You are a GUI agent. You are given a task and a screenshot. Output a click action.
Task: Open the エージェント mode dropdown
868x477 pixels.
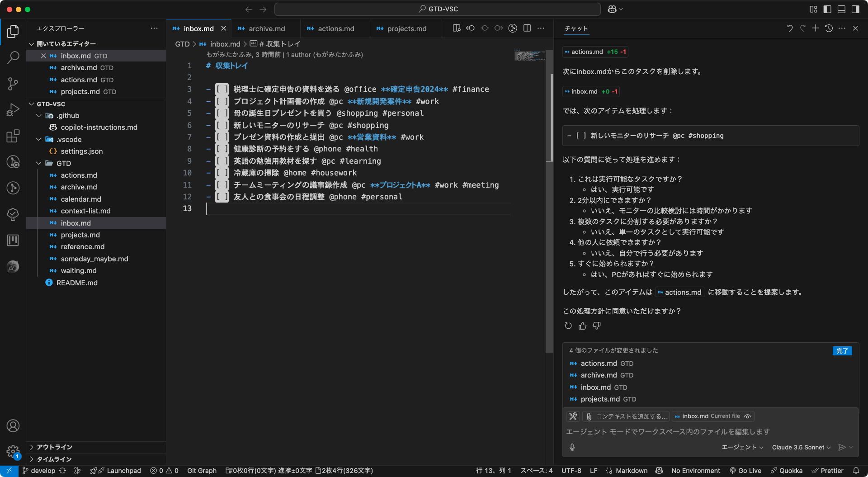(742, 447)
